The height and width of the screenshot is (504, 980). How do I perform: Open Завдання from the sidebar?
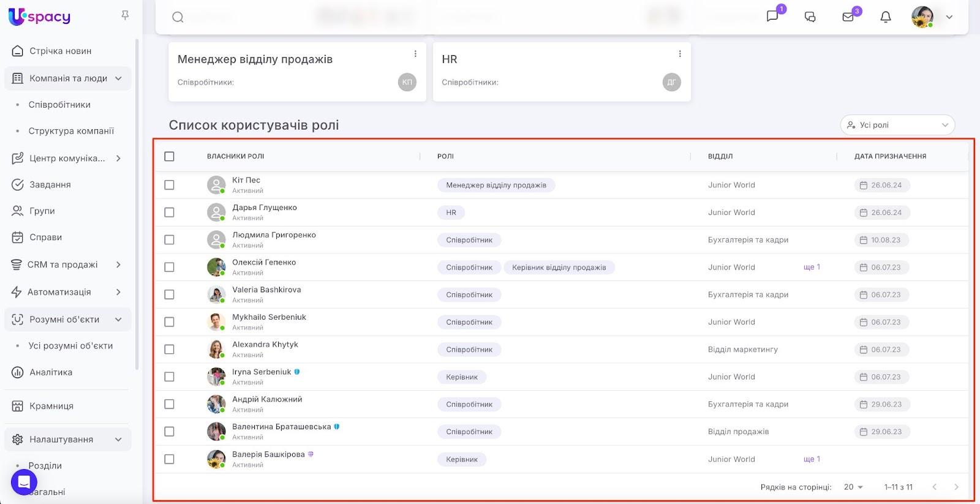(x=50, y=184)
